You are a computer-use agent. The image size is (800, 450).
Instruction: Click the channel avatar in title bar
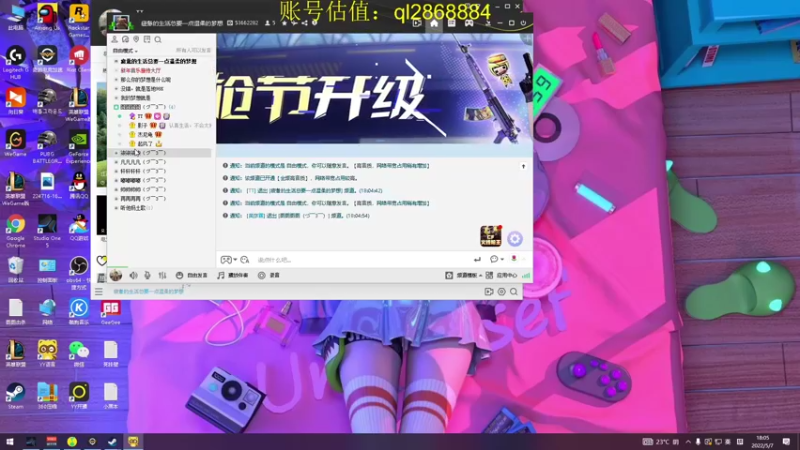tap(121, 22)
